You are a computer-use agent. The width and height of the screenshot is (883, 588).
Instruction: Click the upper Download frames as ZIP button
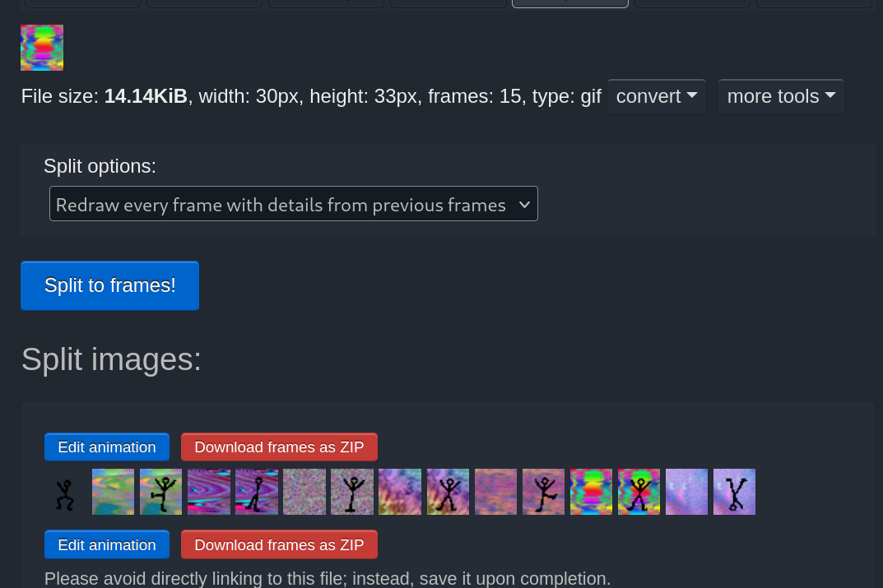(x=279, y=447)
